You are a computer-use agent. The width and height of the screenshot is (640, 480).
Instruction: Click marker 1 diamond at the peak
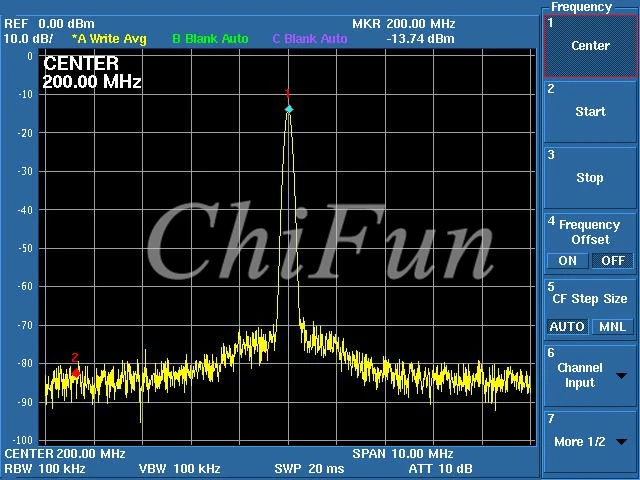click(289, 109)
